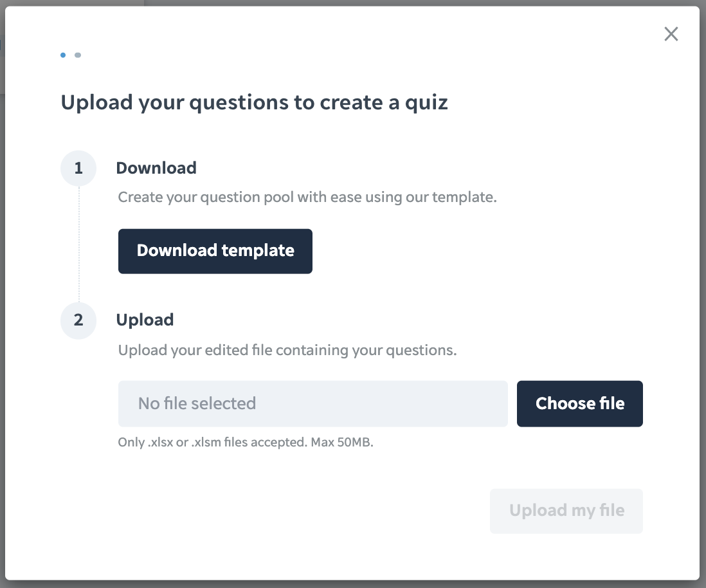Click the Upload my file button
The width and height of the screenshot is (706, 588).
point(566,510)
